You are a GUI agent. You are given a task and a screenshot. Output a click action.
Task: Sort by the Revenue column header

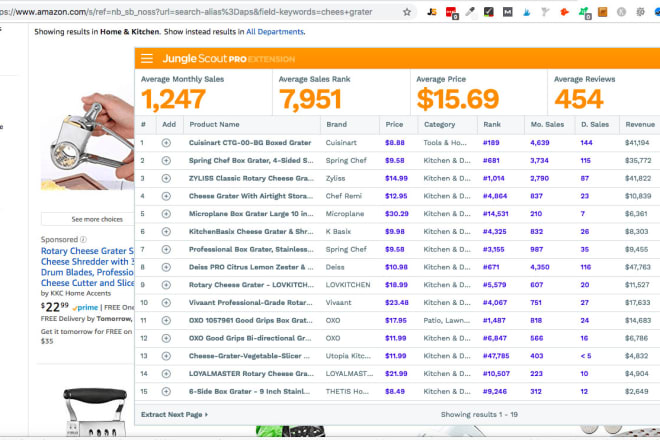(640, 124)
